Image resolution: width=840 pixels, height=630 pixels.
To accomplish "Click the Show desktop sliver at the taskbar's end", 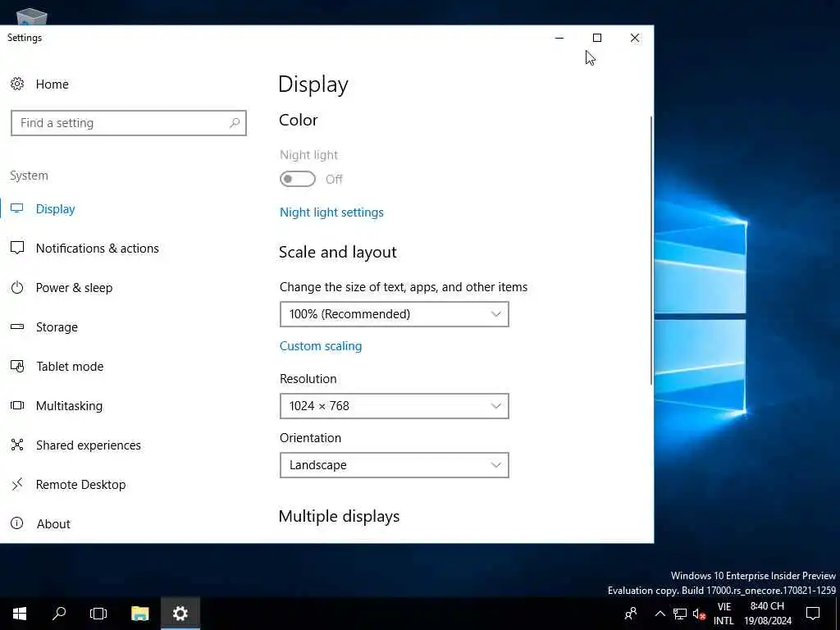I will point(838,614).
